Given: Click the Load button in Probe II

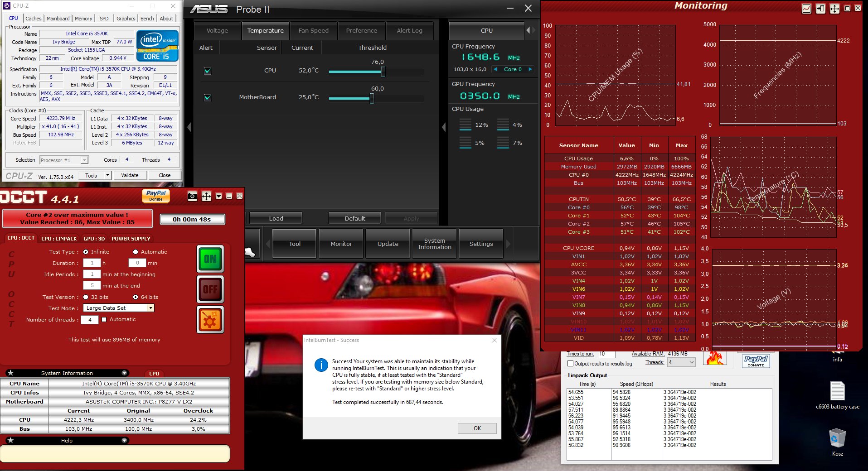Looking at the screenshot, I should (x=276, y=218).
